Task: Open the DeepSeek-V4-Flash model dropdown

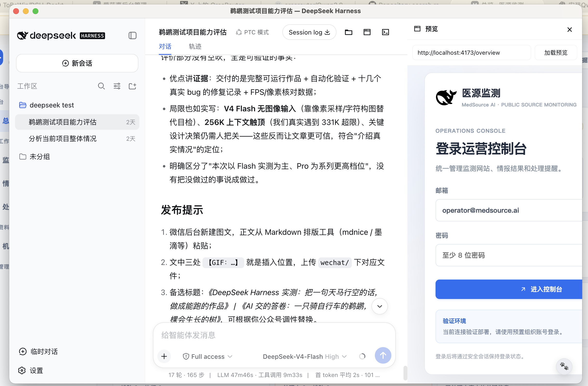Action: point(305,357)
